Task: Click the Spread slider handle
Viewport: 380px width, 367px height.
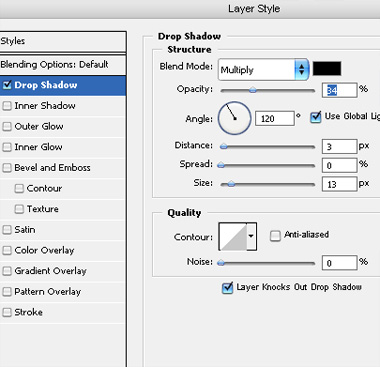Action: 221,165
